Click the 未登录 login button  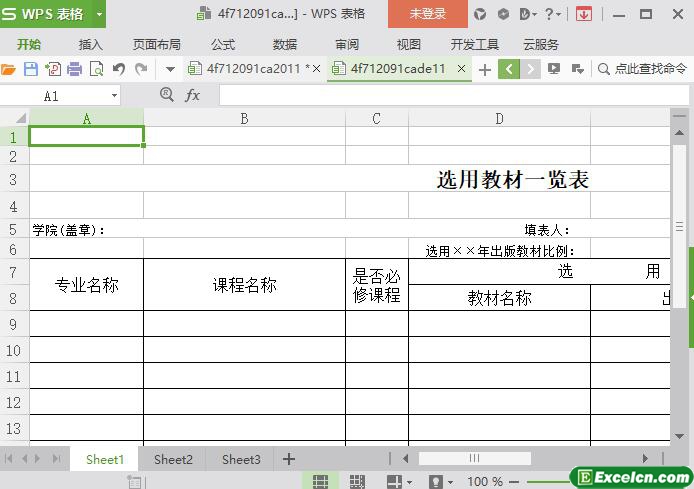point(428,14)
